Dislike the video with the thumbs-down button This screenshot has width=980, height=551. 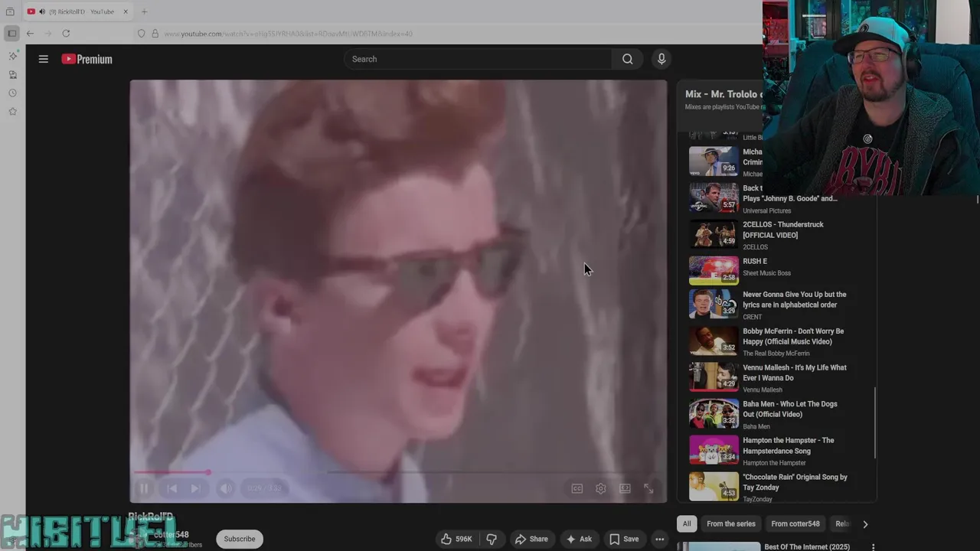pyautogui.click(x=492, y=539)
